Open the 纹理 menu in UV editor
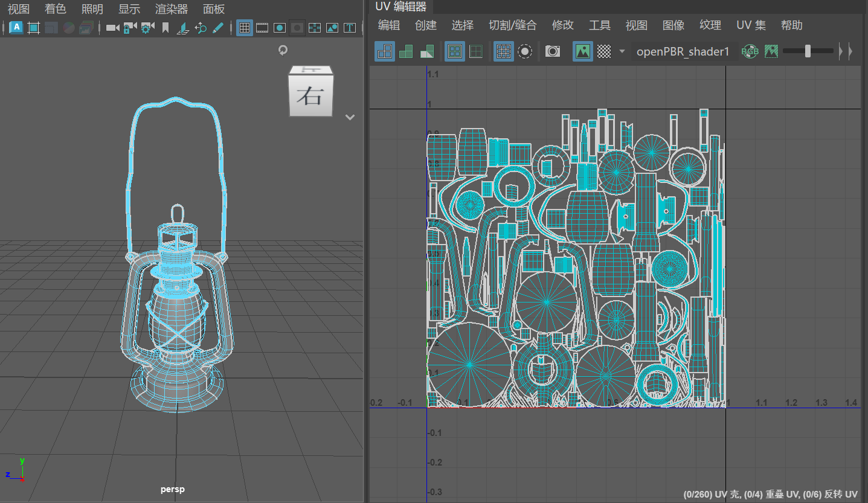 (710, 25)
